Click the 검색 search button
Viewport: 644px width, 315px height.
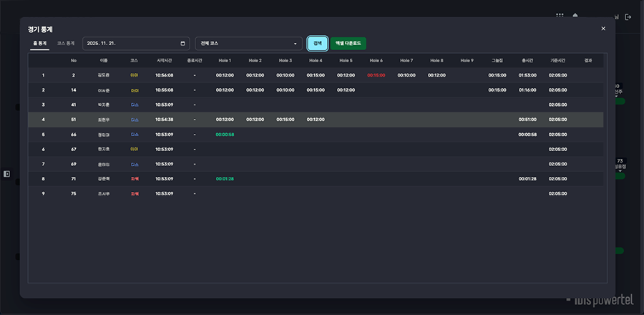(x=318, y=43)
